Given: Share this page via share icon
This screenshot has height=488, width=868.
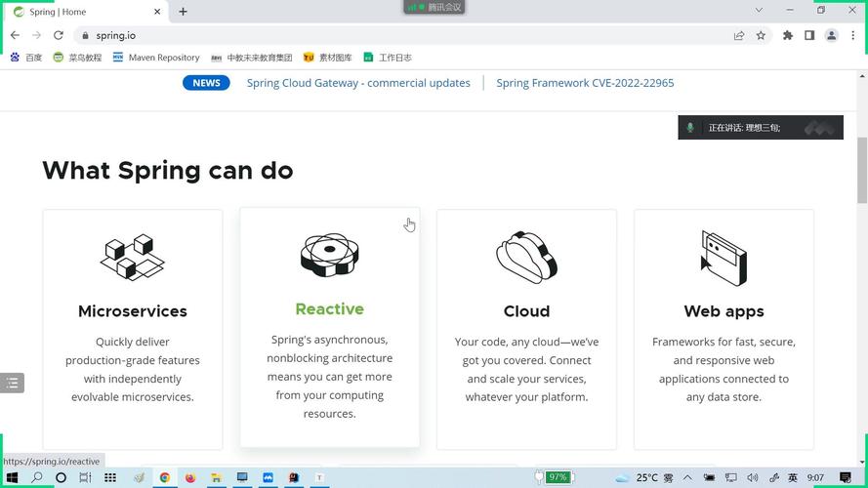Looking at the screenshot, I should (x=739, y=35).
